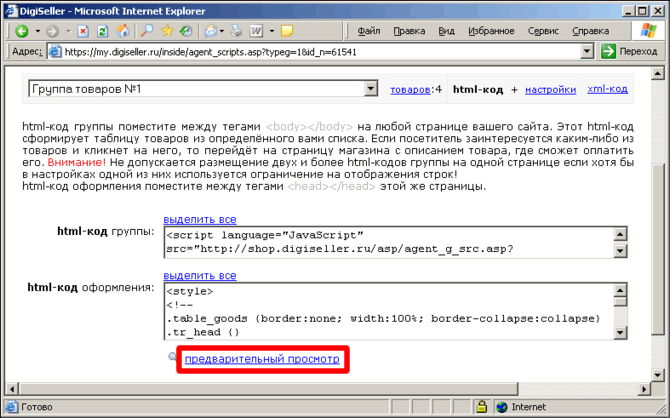Select the html-код tab
This screenshot has height=418, width=670.
point(478,90)
